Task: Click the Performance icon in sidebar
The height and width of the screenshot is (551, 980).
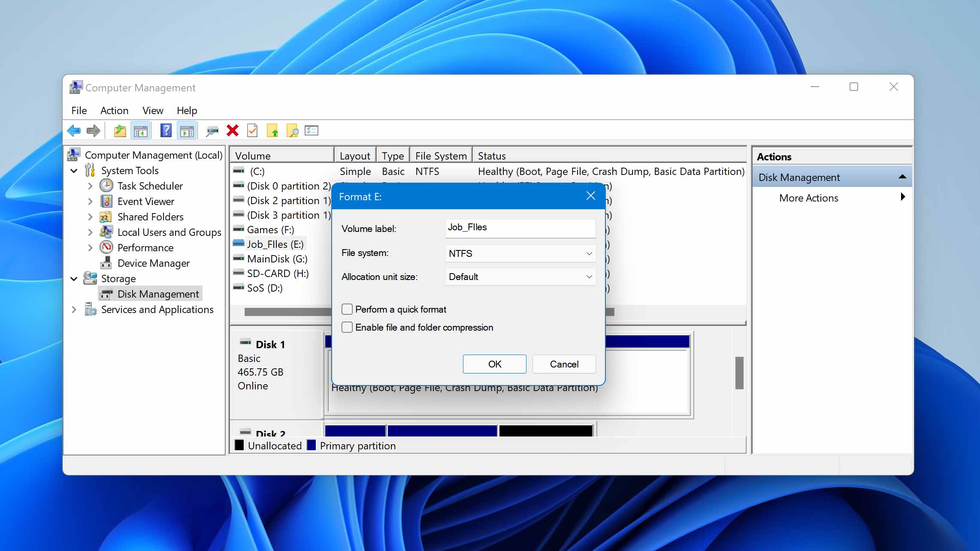Action: [107, 247]
